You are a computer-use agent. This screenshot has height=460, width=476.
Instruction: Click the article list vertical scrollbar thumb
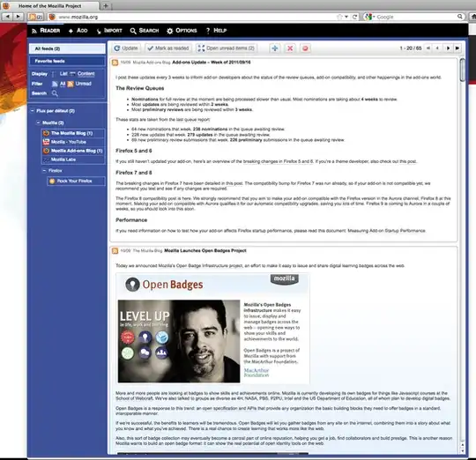[x=462, y=70]
